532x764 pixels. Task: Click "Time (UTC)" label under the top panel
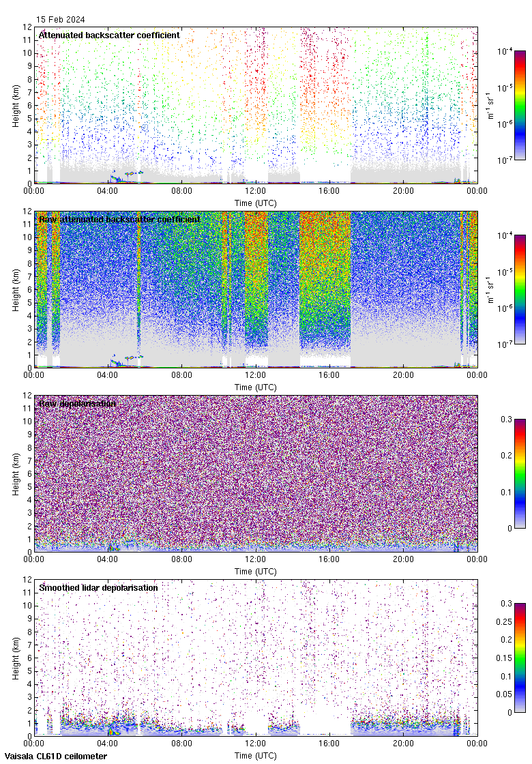pyautogui.click(x=255, y=203)
